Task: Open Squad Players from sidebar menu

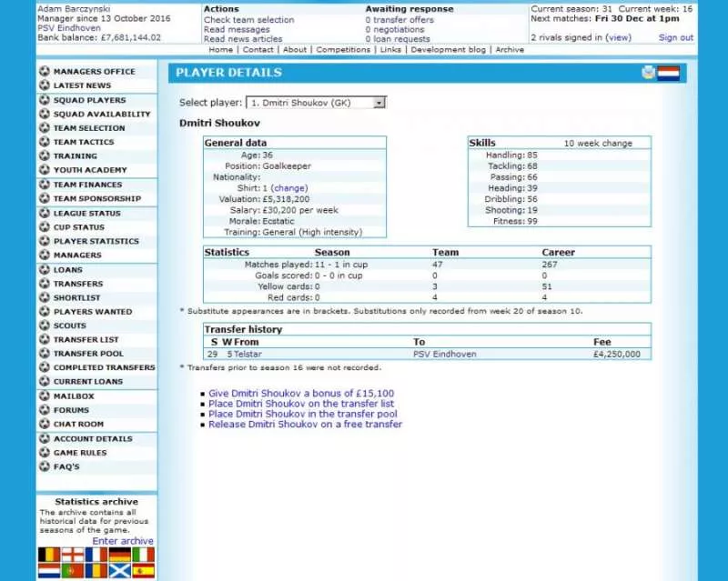Action: coord(89,100)
